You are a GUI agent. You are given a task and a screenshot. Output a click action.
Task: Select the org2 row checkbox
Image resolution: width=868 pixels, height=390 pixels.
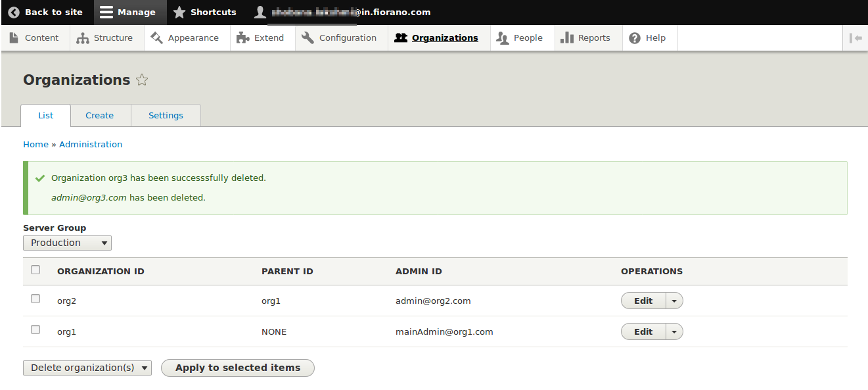click(35, 299)
